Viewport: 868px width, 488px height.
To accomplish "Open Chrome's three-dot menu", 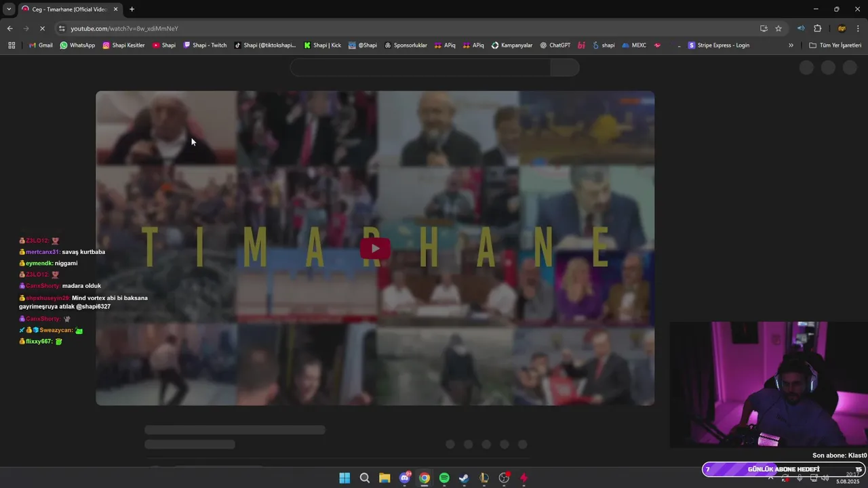I will 858,28.
